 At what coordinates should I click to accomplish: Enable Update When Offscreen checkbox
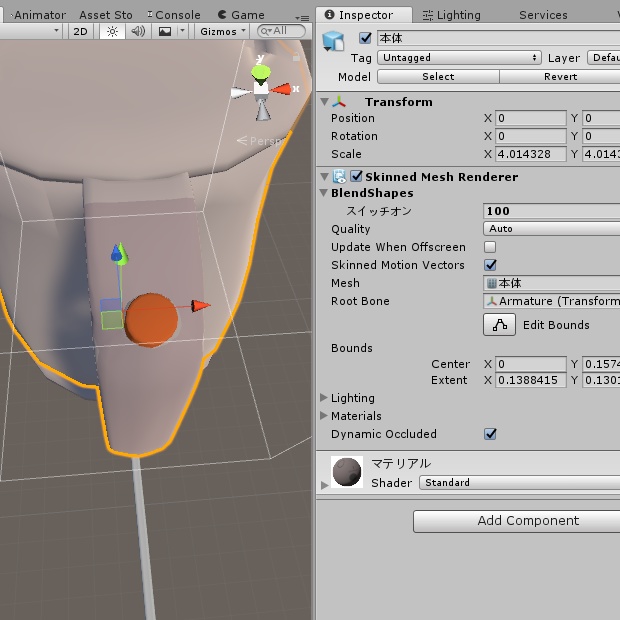tap(490, 247)
